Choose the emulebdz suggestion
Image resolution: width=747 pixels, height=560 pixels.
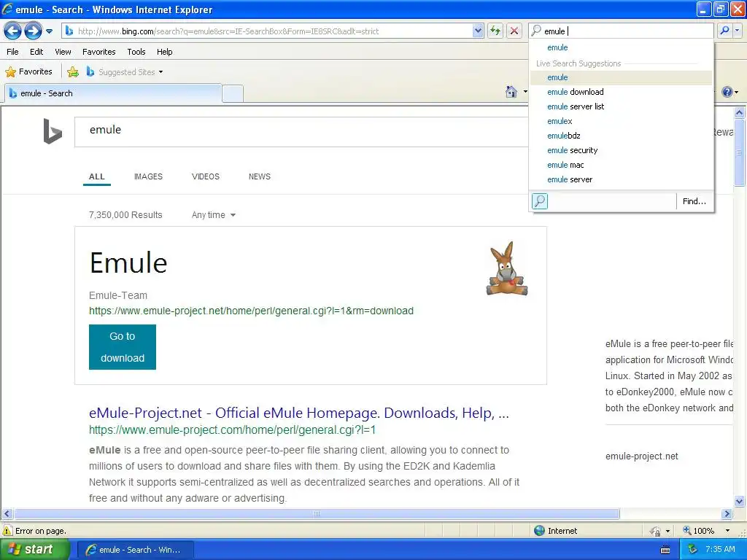point(622,136)
